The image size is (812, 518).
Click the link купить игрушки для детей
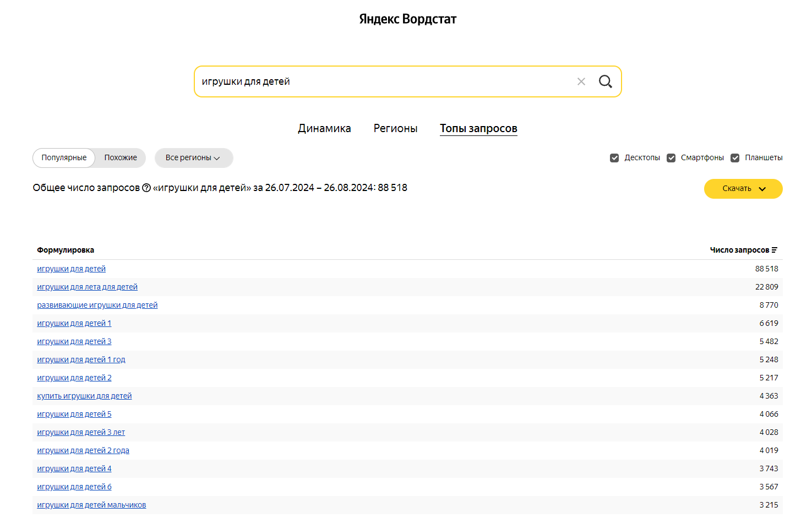[x=84, y=395]
